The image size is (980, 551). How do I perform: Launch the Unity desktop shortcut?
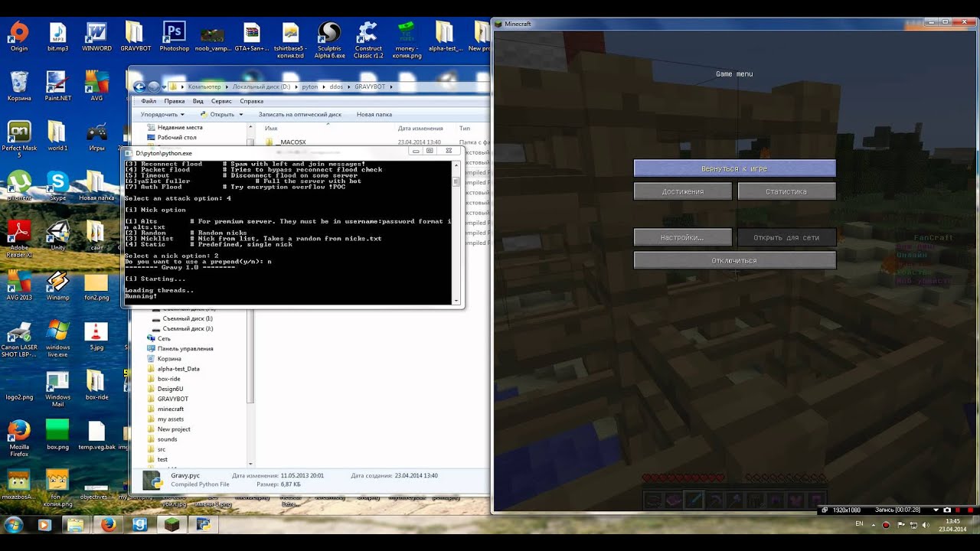(x=57, y=236)
